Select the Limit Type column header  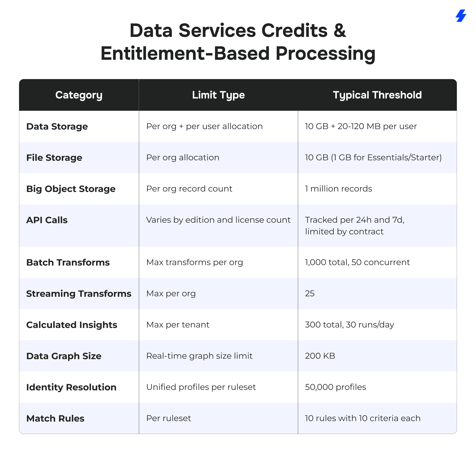pyautogui.click(x=218, y=95)
